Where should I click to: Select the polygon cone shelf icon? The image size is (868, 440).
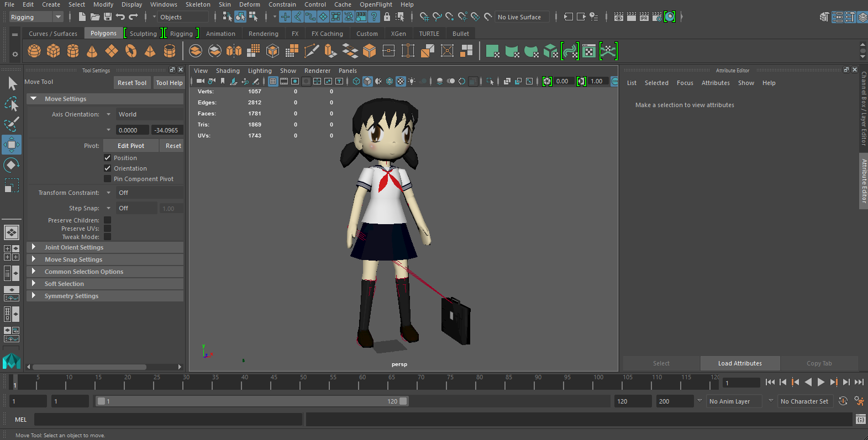(92, 51)
